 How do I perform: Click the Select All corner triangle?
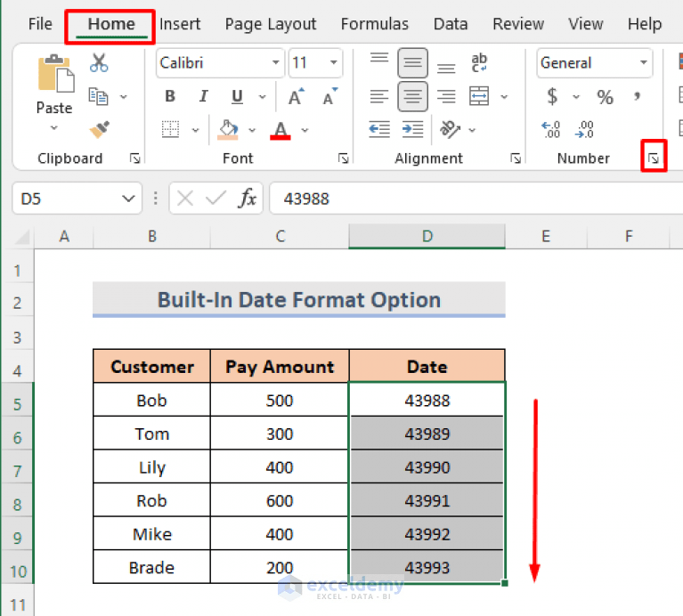tap(22, 238)
